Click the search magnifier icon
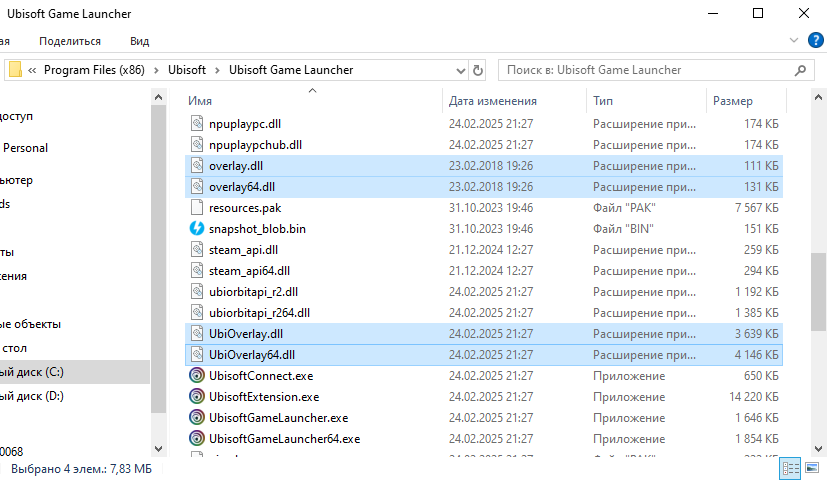This screenshot has width=828, height=480. click(x=801, y=70)
